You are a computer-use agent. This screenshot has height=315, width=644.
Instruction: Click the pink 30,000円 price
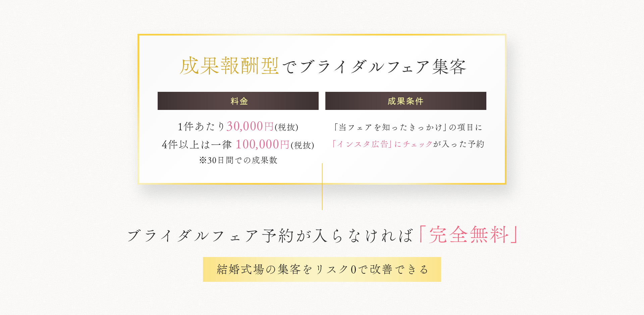250,126
